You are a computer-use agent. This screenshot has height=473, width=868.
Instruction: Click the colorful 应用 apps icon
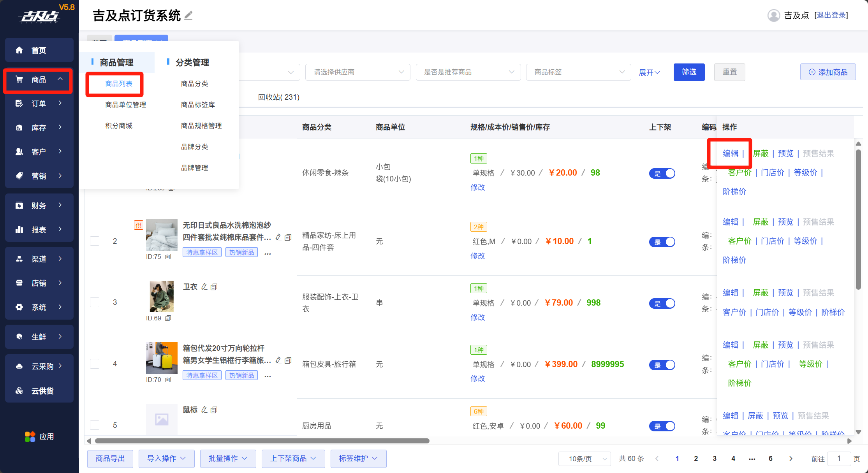pyautogui.click(x=30, y=437)
